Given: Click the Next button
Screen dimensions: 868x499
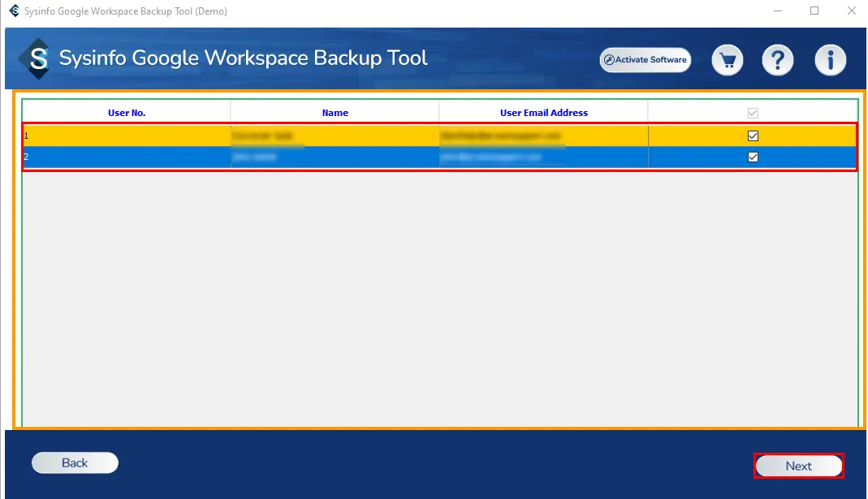Looking at the screenshot, I should point(799,466).
